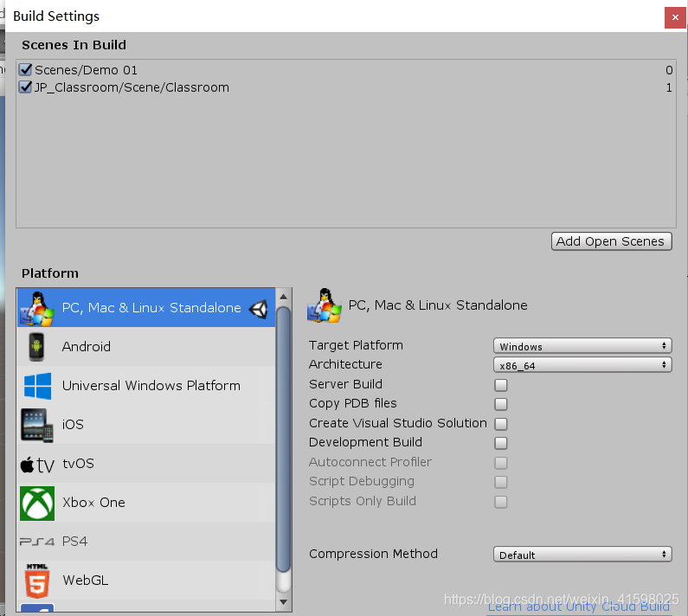Image resolution: width=688 pixels, height=616 pixels.
Task: Toggle Create Visual Studio Solution checkbox
Action: (x=501, y=424)
